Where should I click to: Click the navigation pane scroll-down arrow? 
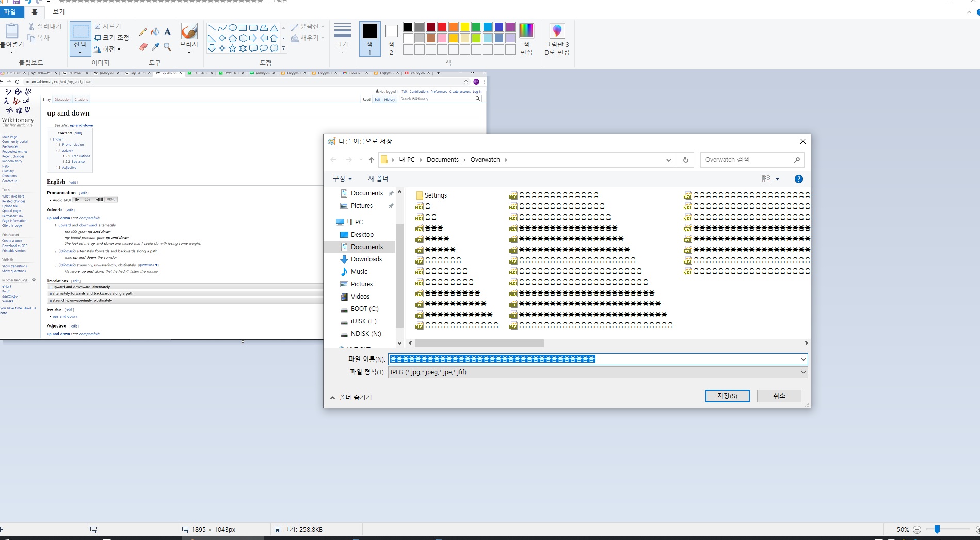pyautogui.click(x=399, y=343)
